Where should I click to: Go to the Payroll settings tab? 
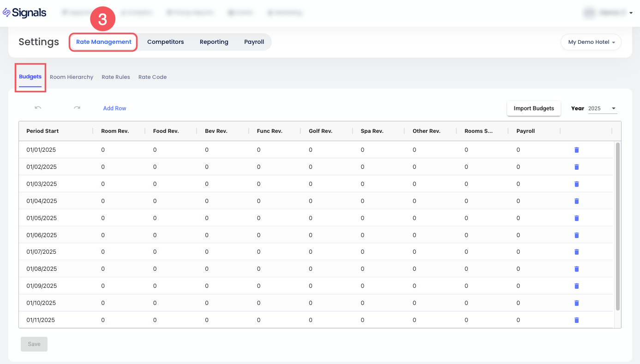(x=254, y=42)
